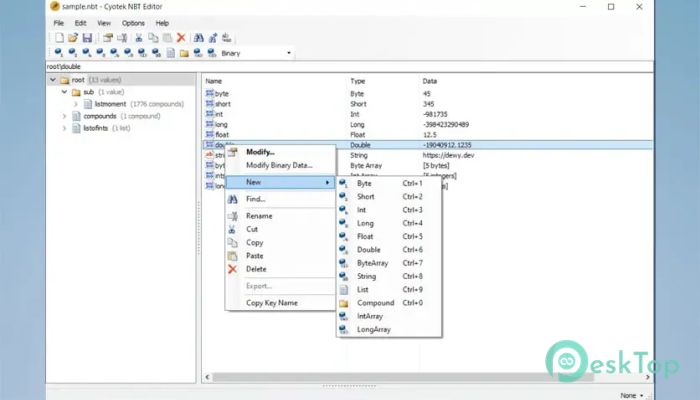Expand the compounds tree node
Viewport: 700px width, 400px height.
click(64, 116)
